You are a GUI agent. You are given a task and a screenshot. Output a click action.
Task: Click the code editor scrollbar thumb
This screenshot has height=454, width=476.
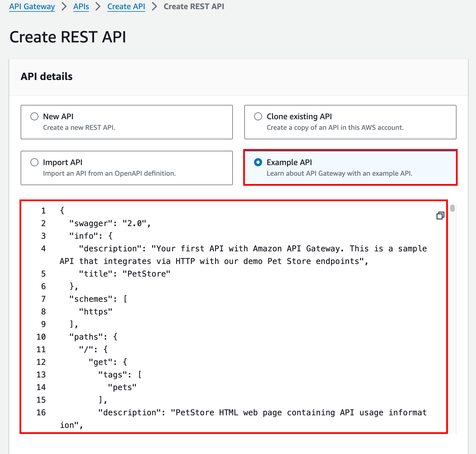pos(452,208)
